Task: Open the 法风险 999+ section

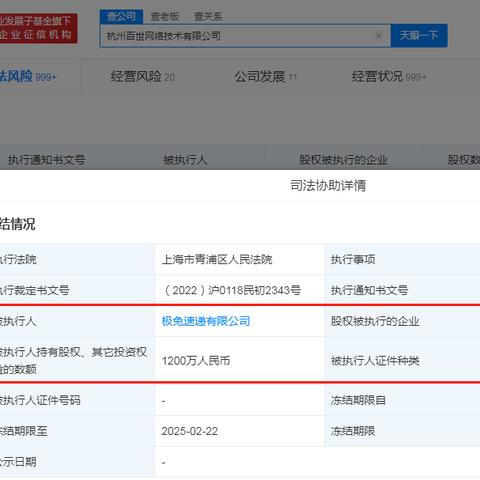Action: (x=28, y=76)
